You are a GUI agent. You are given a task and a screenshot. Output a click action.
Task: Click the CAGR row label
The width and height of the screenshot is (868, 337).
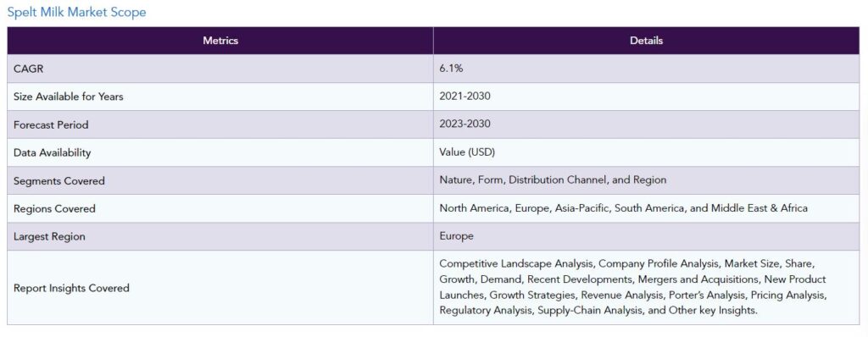(x=28, y=69)
